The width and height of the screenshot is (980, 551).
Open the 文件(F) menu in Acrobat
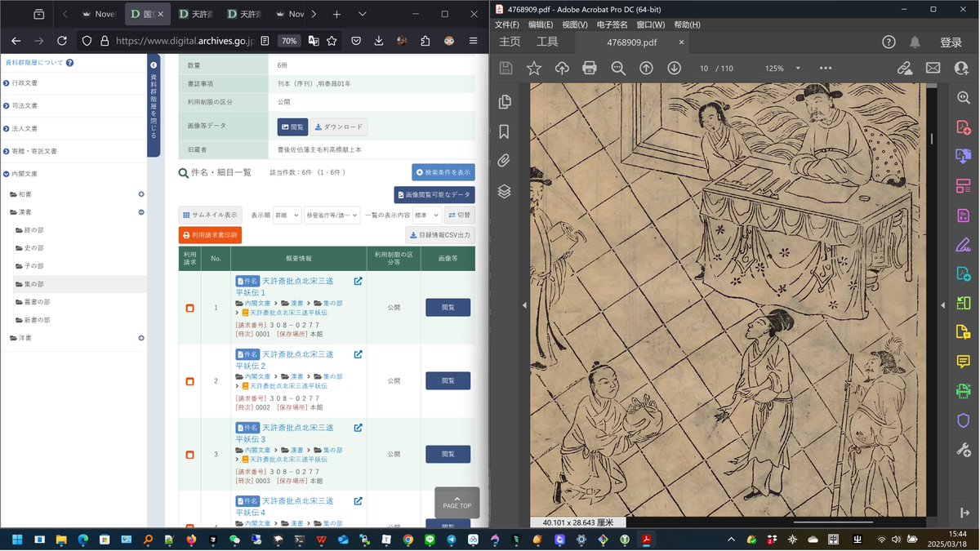point(507,24)
